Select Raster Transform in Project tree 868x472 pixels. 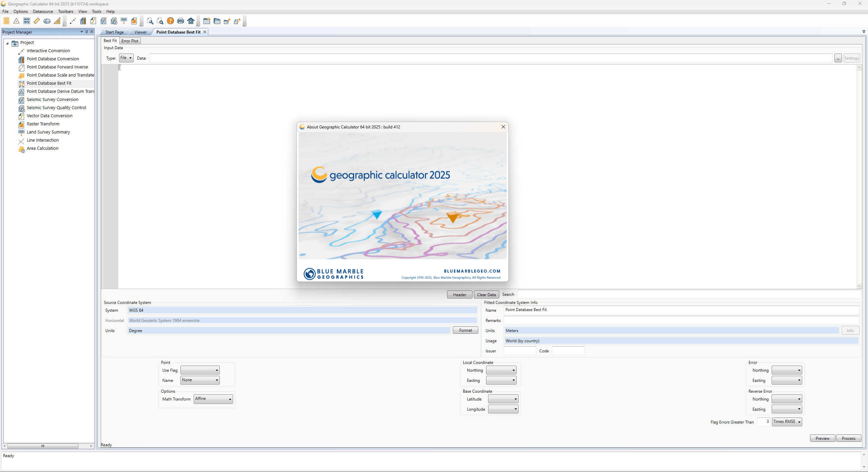(x=43, y=124)
